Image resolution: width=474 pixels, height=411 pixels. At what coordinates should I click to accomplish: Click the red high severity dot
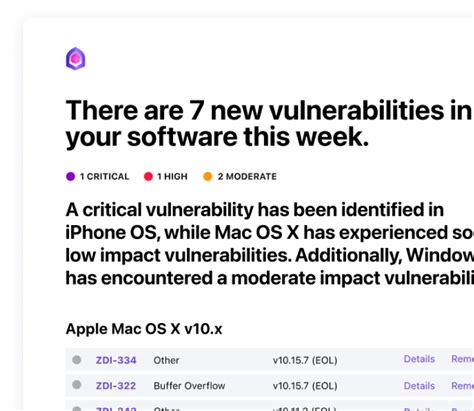pos(148,176)
